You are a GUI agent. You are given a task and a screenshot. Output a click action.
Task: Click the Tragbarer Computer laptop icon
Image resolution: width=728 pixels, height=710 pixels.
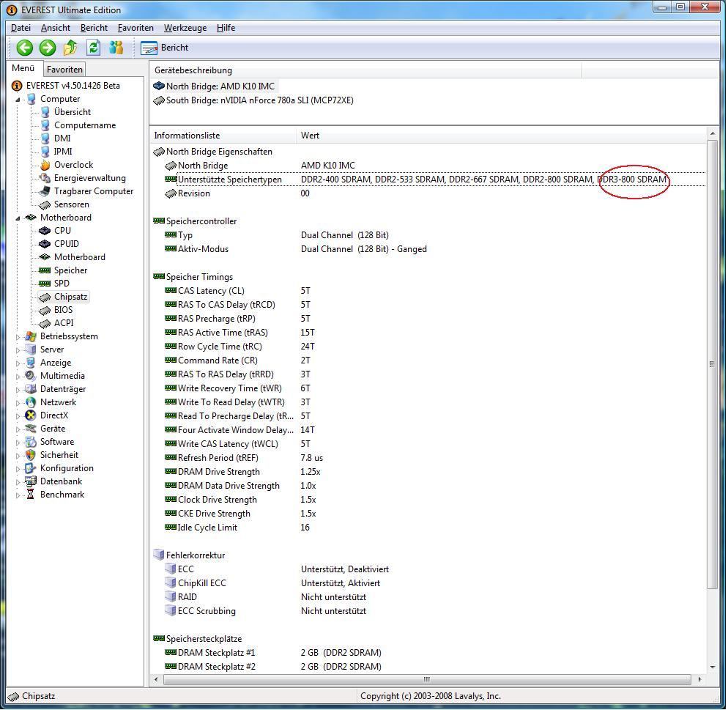(45, 191)
